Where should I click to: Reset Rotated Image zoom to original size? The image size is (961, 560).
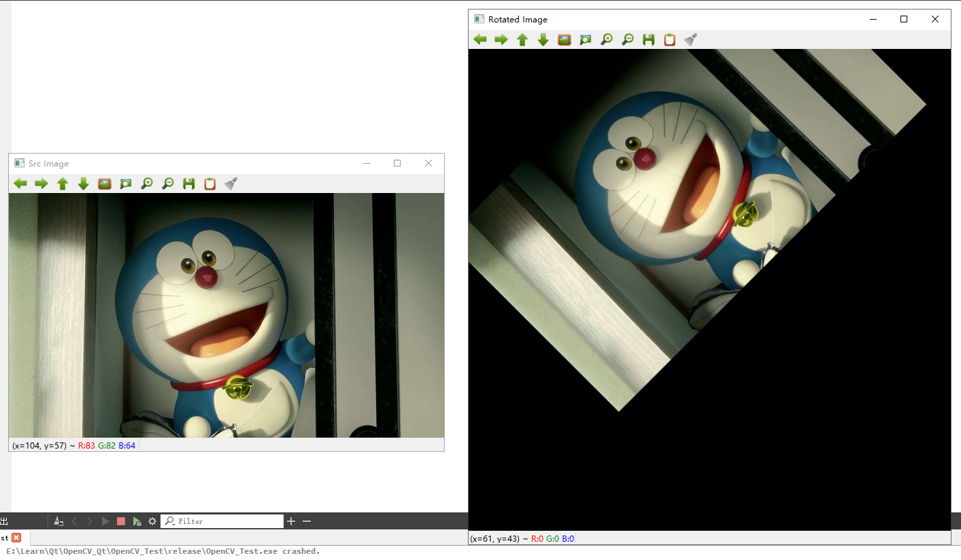coord(564,39)
